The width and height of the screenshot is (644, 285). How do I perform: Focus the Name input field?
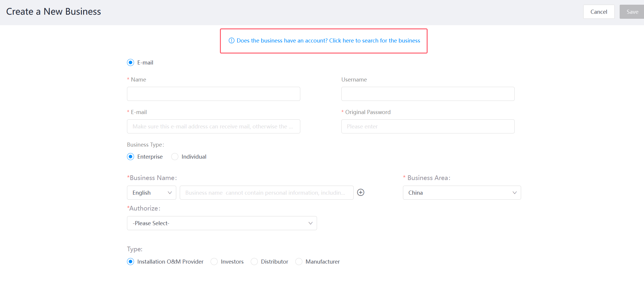(213, 94)
